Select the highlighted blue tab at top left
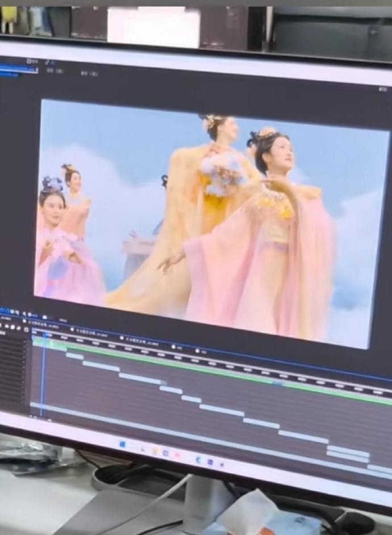 (x=19, y=69)
